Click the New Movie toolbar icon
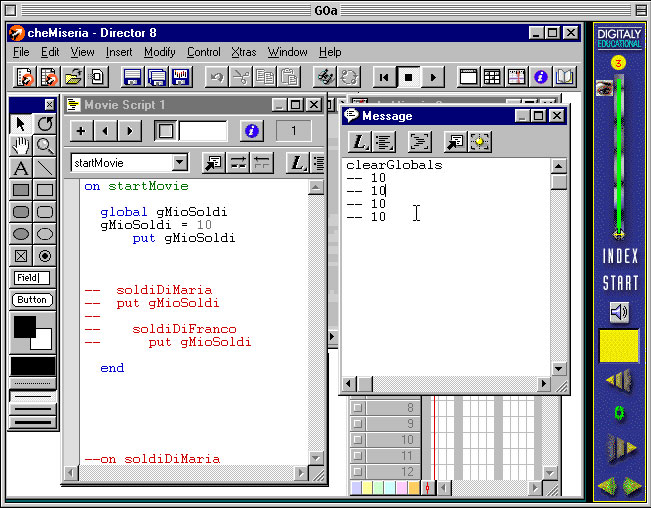This screenshot has width=651, height=508. pos(25,77)
